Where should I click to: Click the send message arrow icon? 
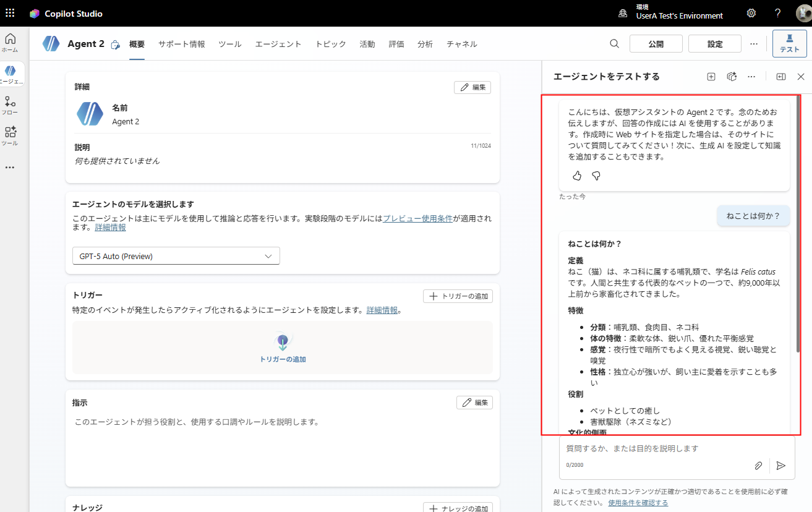781,466
